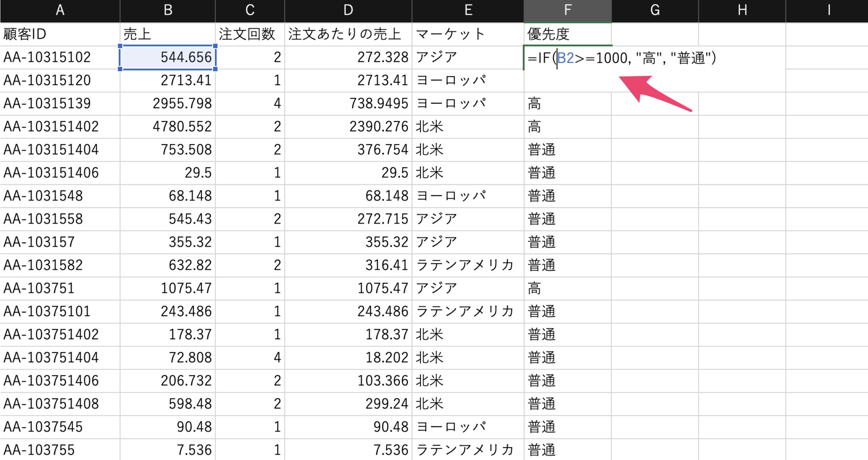This screenshot has width=868, height=460.
Task: Select column B header
Action: pos(168,11)
